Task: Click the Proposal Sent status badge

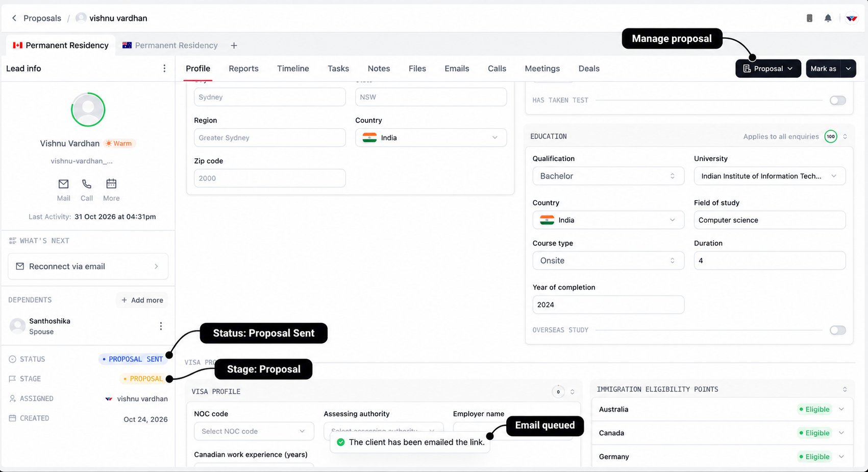Action: 133,359
